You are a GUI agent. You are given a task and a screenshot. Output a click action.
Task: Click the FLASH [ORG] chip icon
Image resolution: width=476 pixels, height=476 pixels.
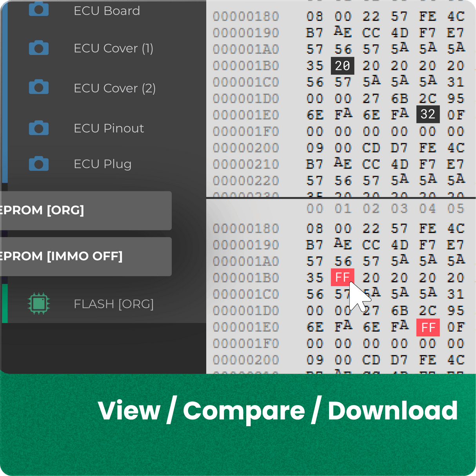(40, 304)
